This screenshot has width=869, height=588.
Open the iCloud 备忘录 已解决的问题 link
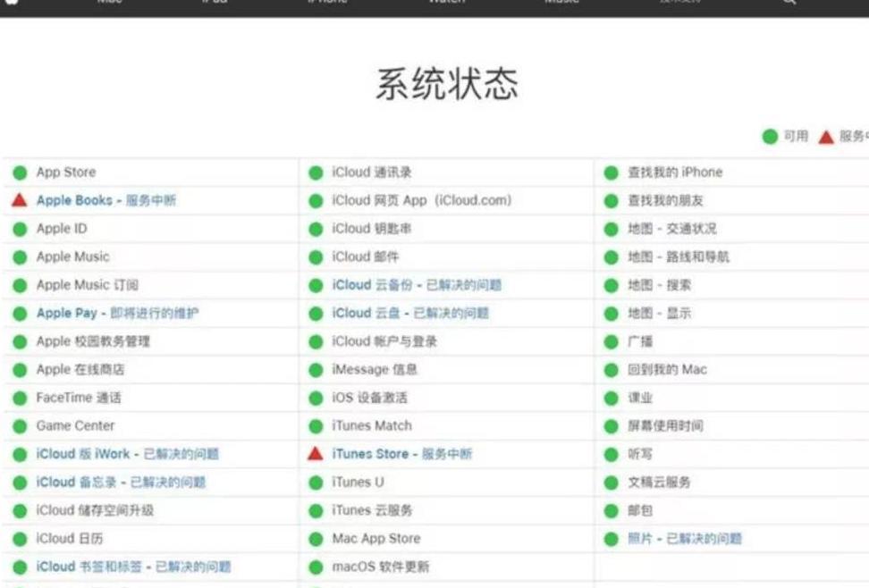121,483
